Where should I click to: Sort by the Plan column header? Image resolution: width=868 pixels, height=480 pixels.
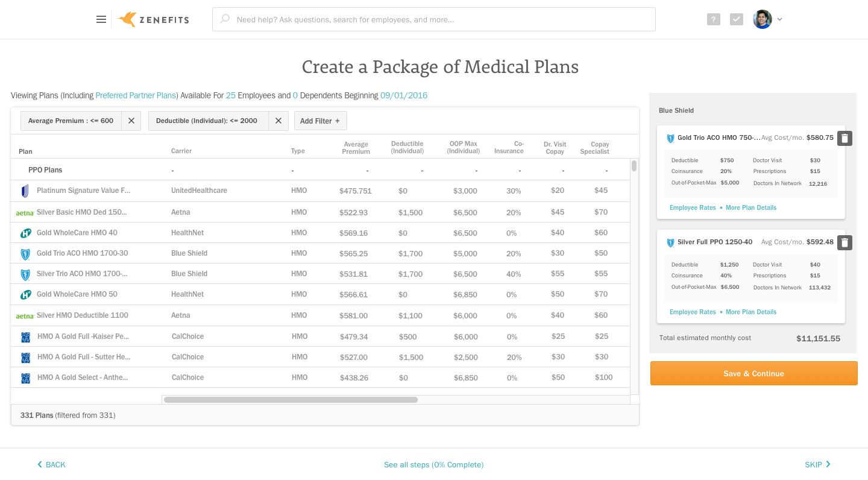click(x=25, y=151)
